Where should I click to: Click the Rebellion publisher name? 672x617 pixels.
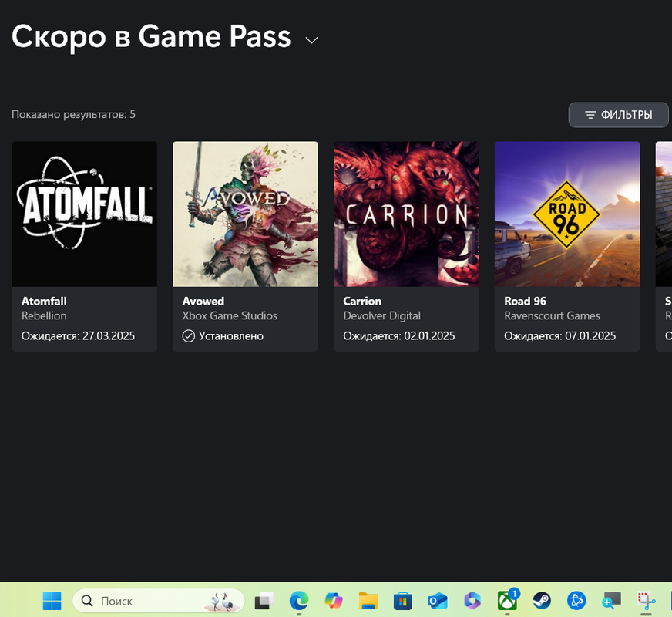coord(44,316)
